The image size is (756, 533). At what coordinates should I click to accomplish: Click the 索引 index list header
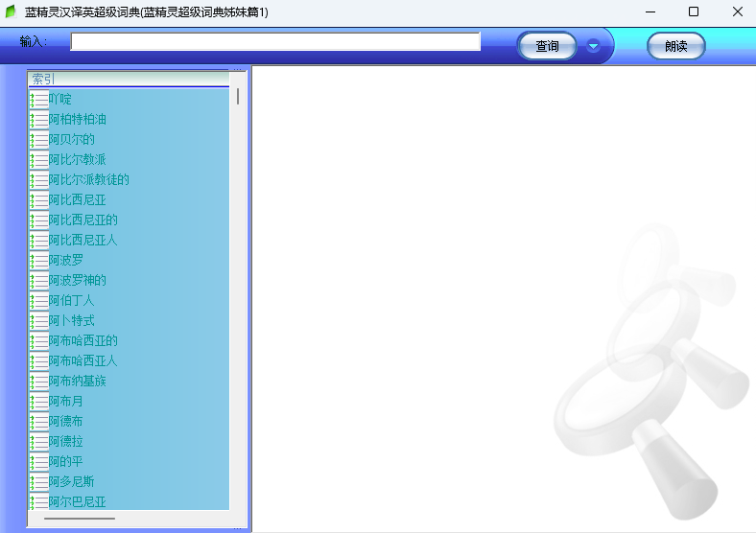[129, 79]
